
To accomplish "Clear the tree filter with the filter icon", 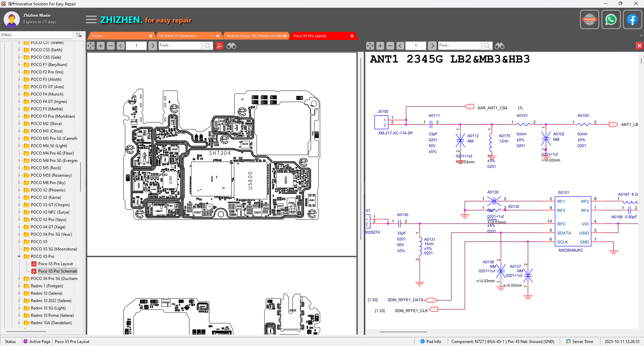I will (x=79, y=35).
